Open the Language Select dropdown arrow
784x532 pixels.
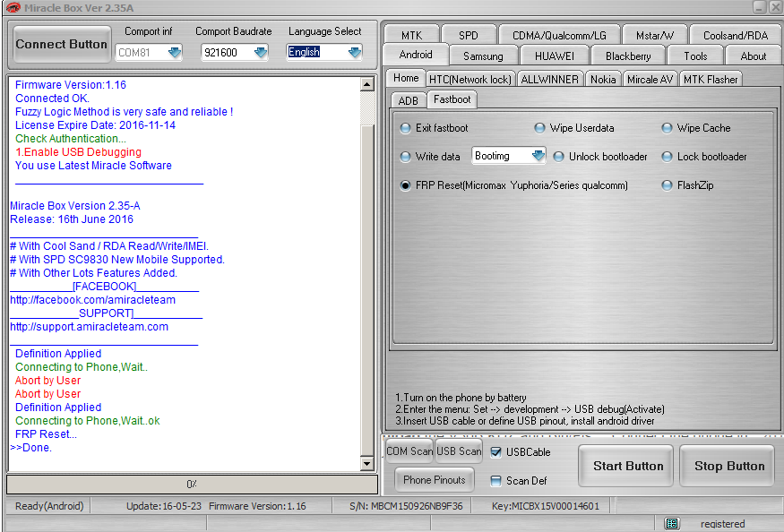point(354,52)
